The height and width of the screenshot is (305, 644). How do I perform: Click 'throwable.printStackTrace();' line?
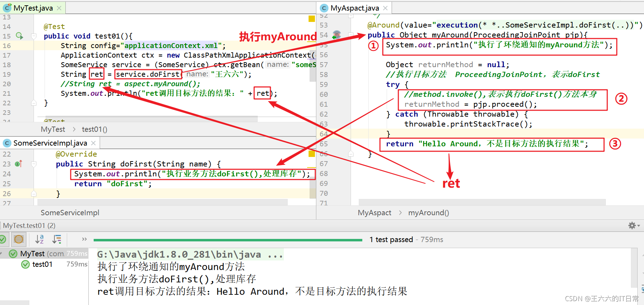(x=468, y=124)
